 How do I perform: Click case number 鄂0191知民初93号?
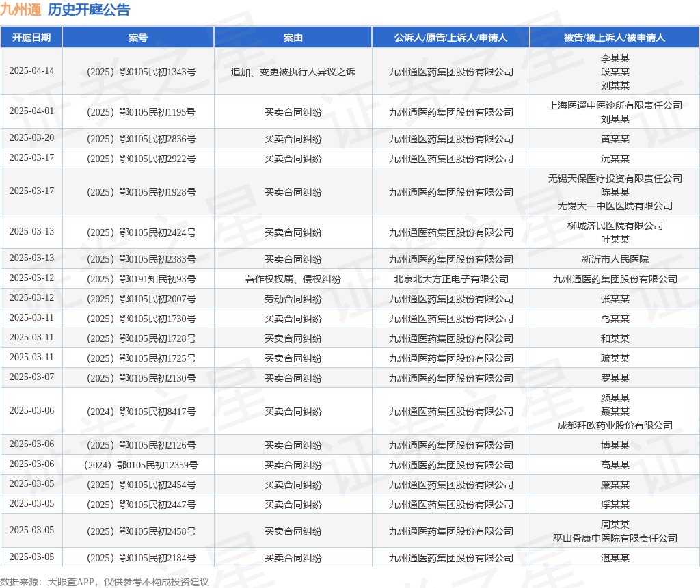pyautogui.click(x=141, y=279)
